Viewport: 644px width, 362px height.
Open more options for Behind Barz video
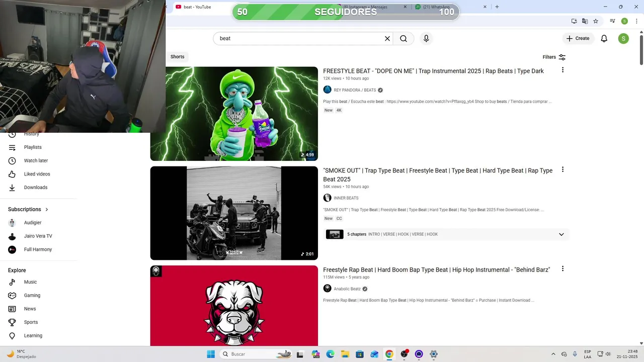point(562,269)
